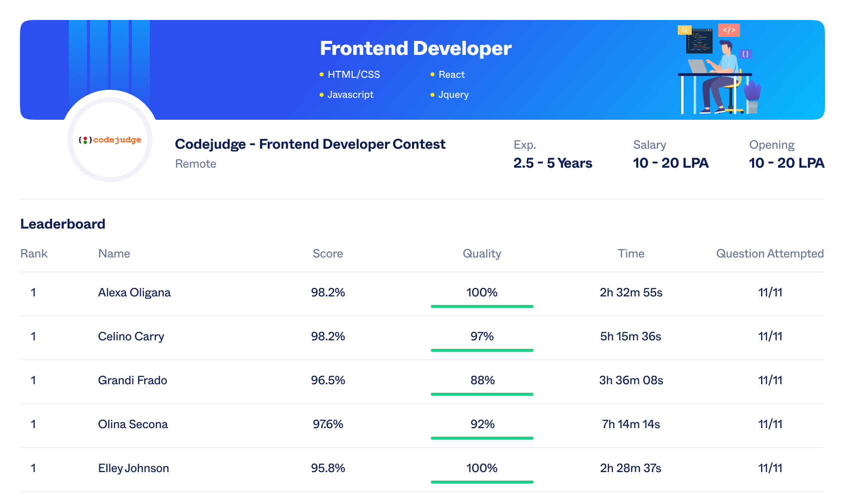Click the yellow bullet beside Javascript
Image resolution: width=845 pixels, height=504 pixels.
pyautogui.click(x=321, y=94)
